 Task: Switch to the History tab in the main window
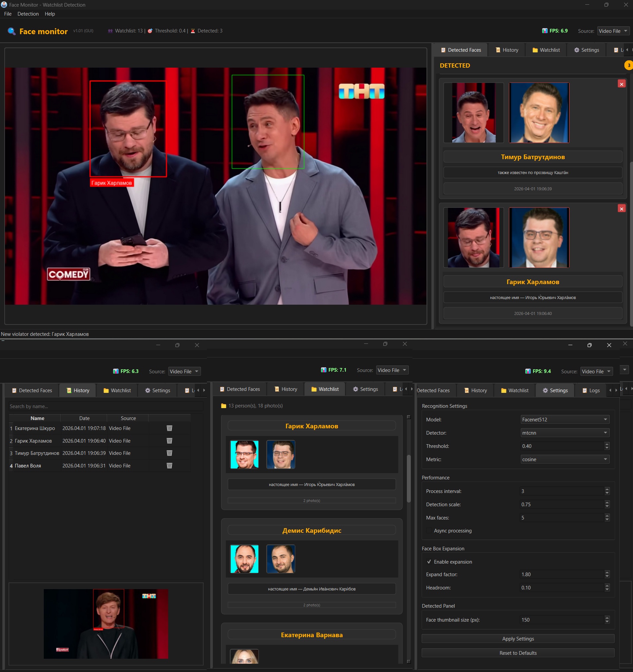tap(507, 50)
